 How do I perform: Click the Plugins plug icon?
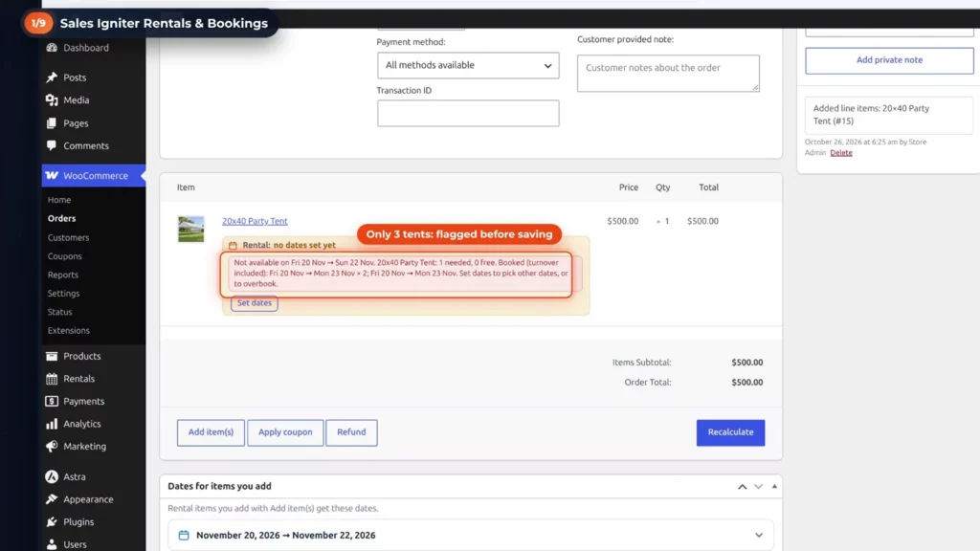(x=52, y=521)
